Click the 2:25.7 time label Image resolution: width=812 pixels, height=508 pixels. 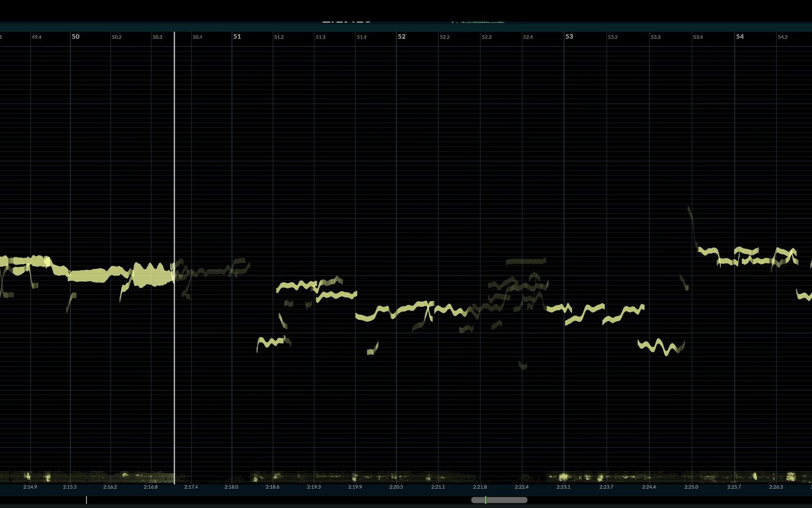[x=734, y=487]
